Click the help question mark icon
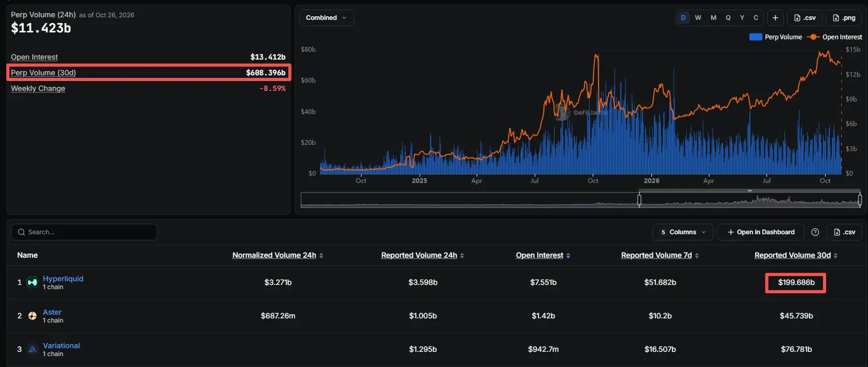 click(x=815, y=232)
